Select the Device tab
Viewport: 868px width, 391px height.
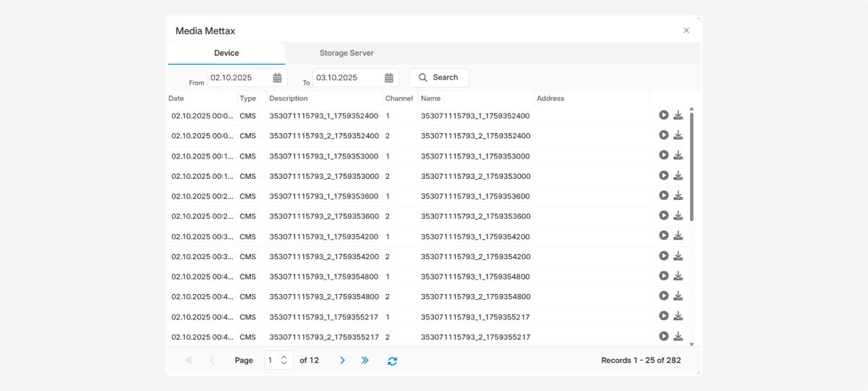click(x=226, y=54)
